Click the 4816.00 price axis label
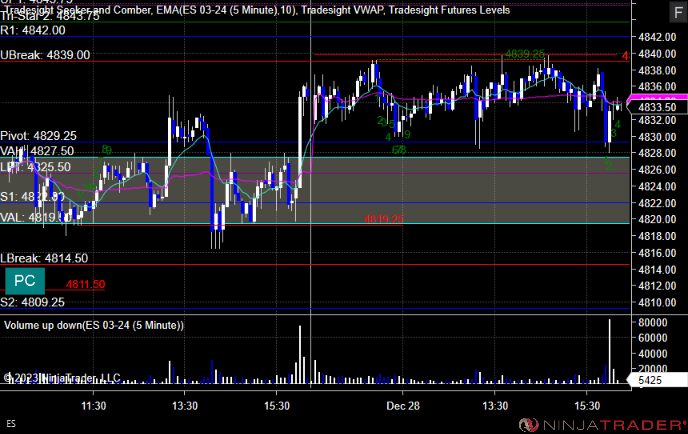 [x=657, y=253]
